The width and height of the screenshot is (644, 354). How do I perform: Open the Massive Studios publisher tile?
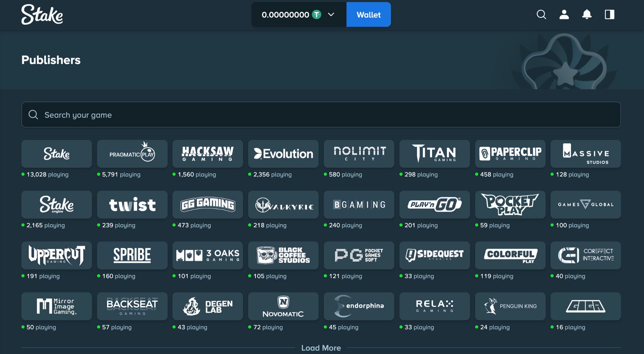click(586, 154)
